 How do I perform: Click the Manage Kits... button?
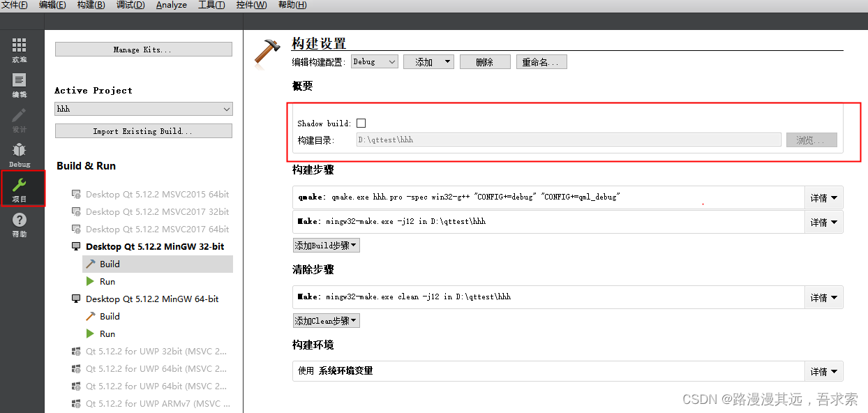click(x=144, y=50)
